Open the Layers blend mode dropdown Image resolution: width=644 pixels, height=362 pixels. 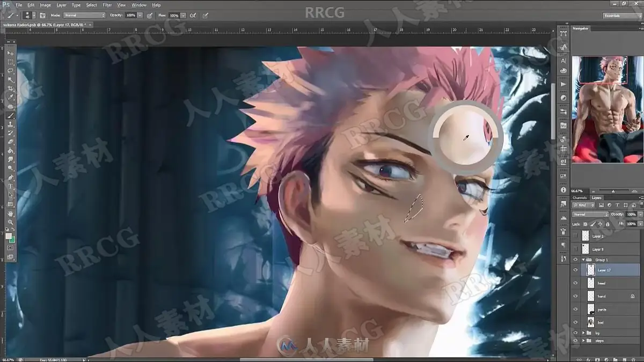pyautogui.click(x=590, y=215)
